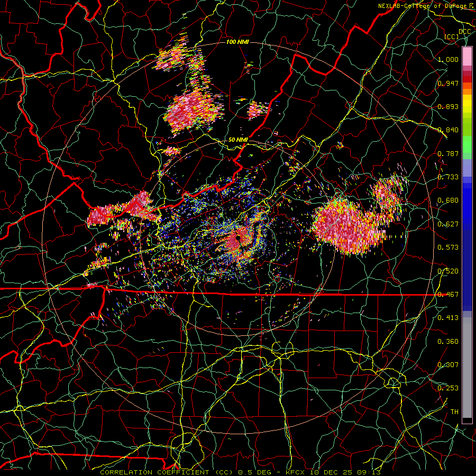Click the 100 NMI range ring label
Screen dimensions: 476x476
click(x=237, y=42)
